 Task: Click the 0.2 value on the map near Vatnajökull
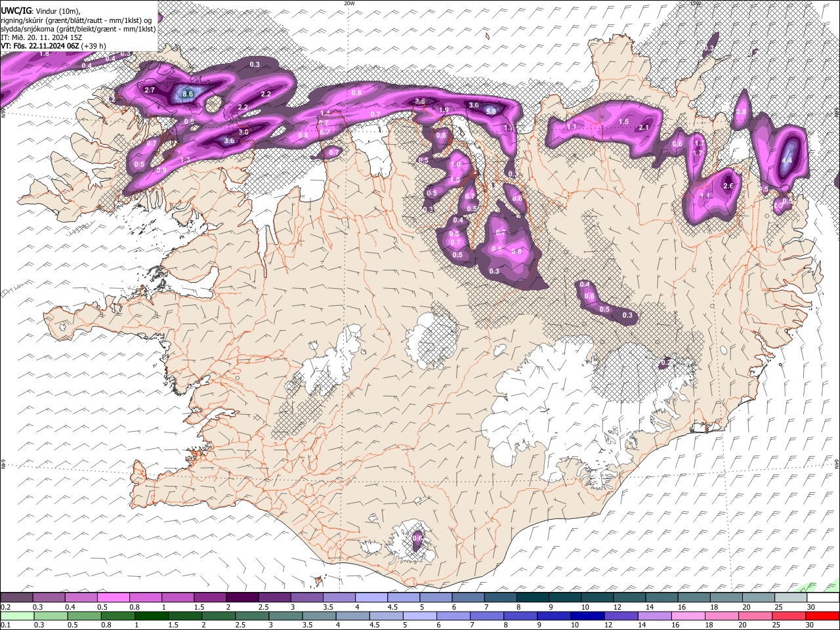click(x=665, y=362)
